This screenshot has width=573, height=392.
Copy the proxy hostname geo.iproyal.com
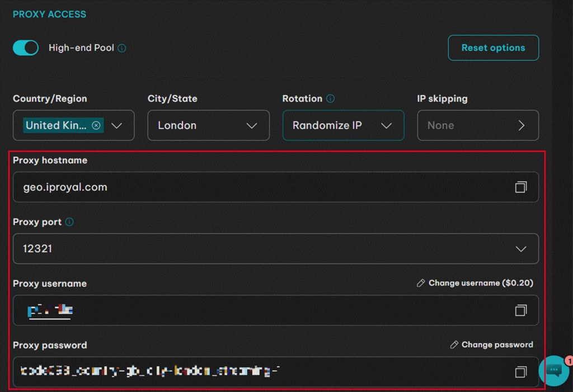click(x=520, y=187)
